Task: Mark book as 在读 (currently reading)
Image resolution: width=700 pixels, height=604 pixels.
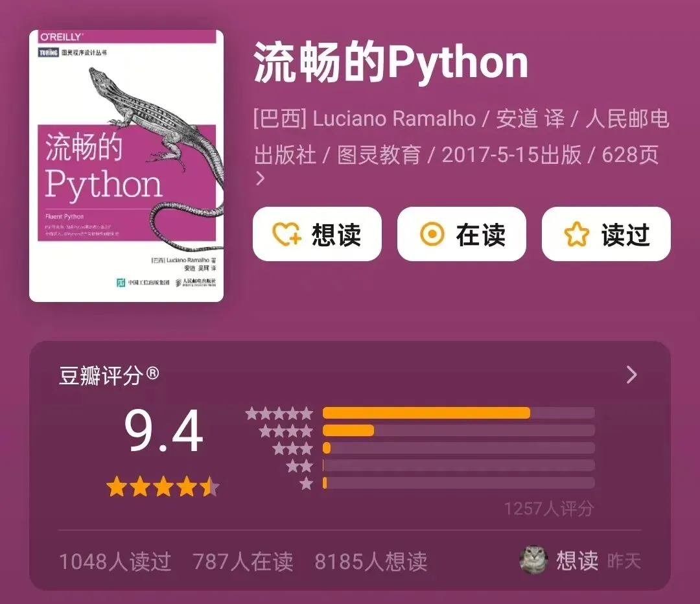Action: (x=461, y=234)
